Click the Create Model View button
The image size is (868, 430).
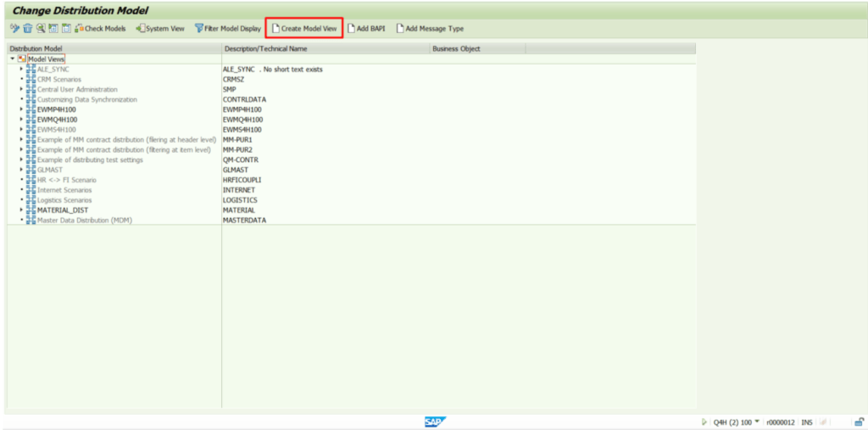(x=304, y=29)
